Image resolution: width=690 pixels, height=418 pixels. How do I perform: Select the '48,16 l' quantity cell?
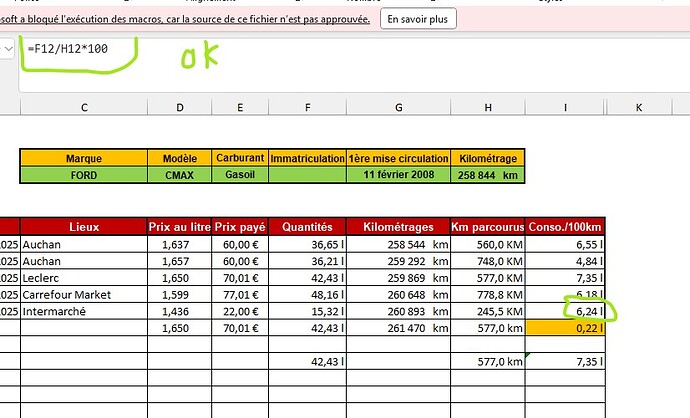click(308, 295)
